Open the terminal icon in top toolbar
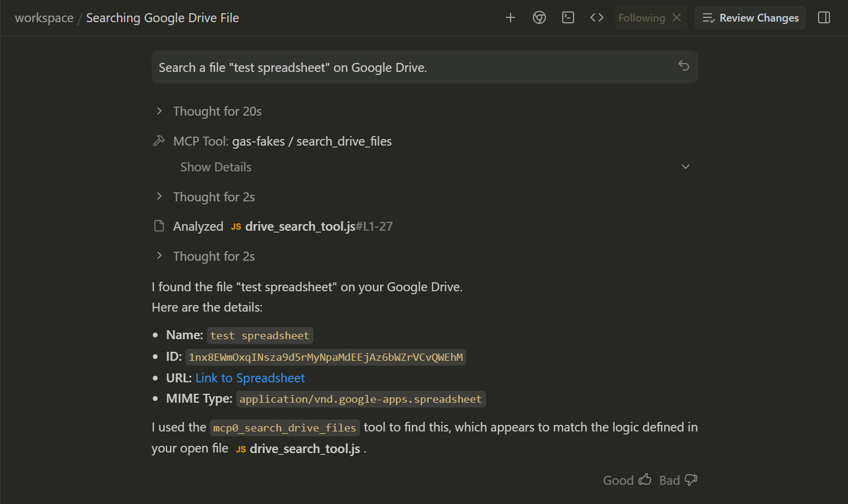 pos(568,18)
